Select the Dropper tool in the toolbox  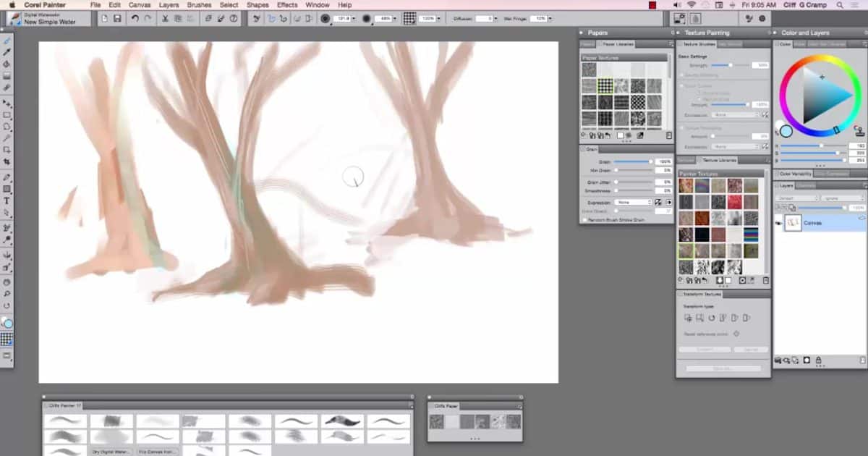click(x=6, y=51)
